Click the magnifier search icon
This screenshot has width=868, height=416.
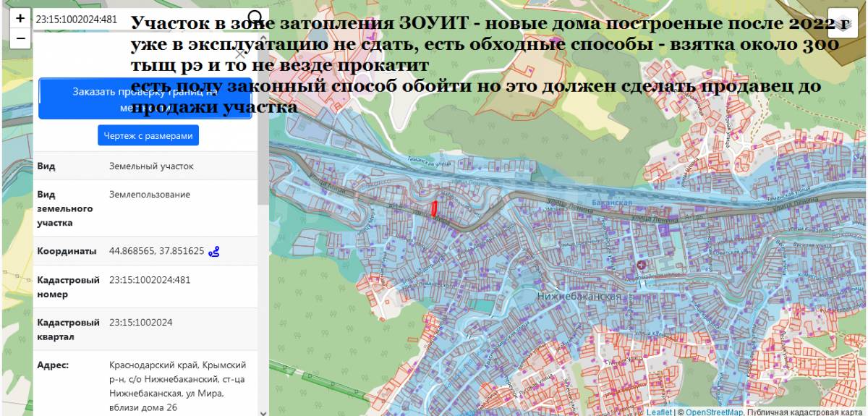(255, 18)
